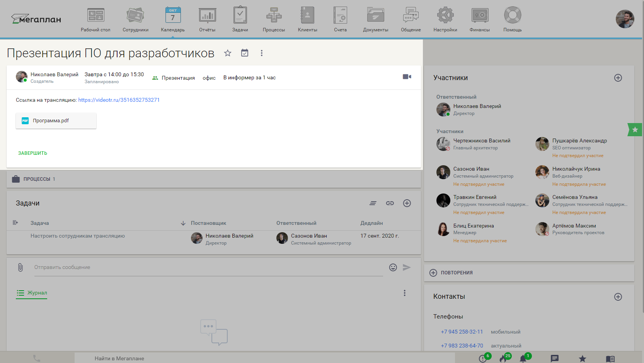Open participant Травкин Евгений
Screen dimensions: 644x363
475,197
